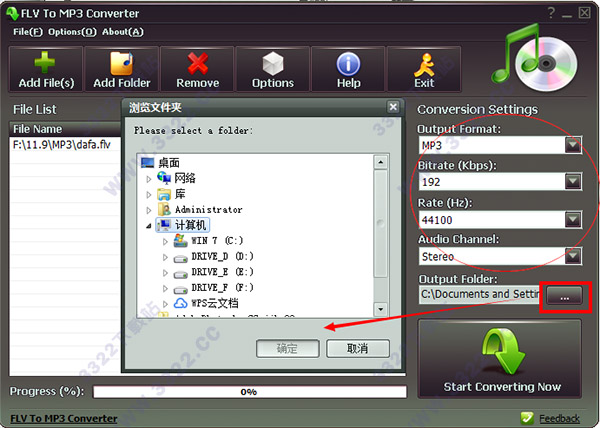Screen dimensions: 600x428
Task: Click the 计算机 computer icon
Action: 164,225
